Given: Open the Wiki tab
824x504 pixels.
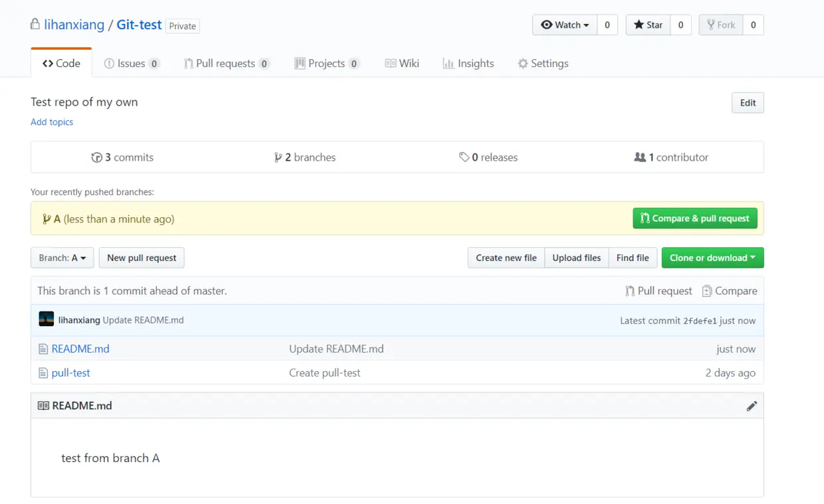Looking at the screenshot, I should click(x=402, y=64).
